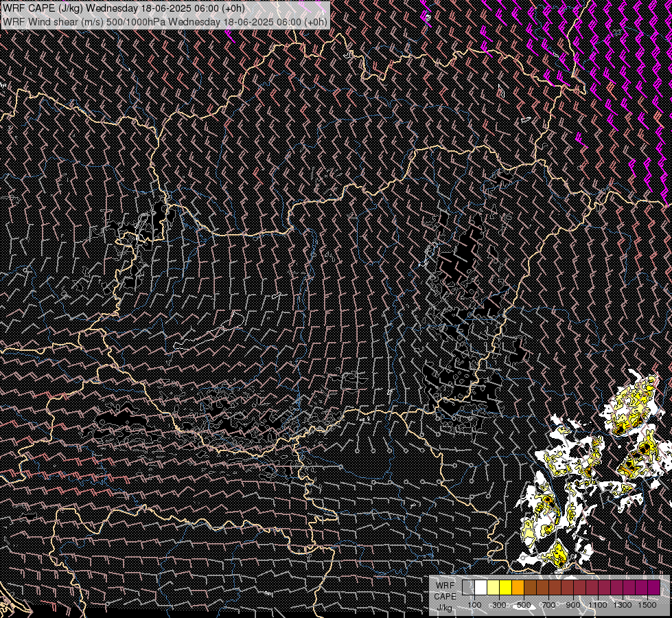Click the WRF CAPE (J/kg) title line
Viewport: 672px width, 618px height.
124,8
